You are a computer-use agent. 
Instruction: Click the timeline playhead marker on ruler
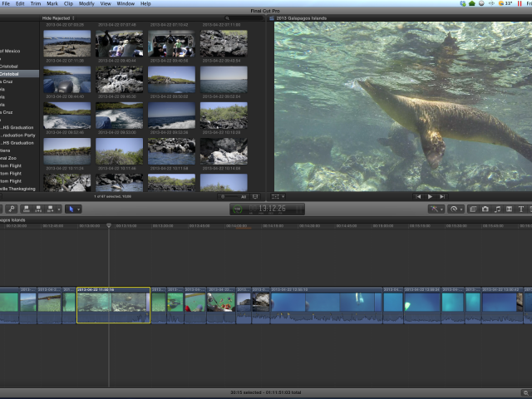(x=109, y=225)
